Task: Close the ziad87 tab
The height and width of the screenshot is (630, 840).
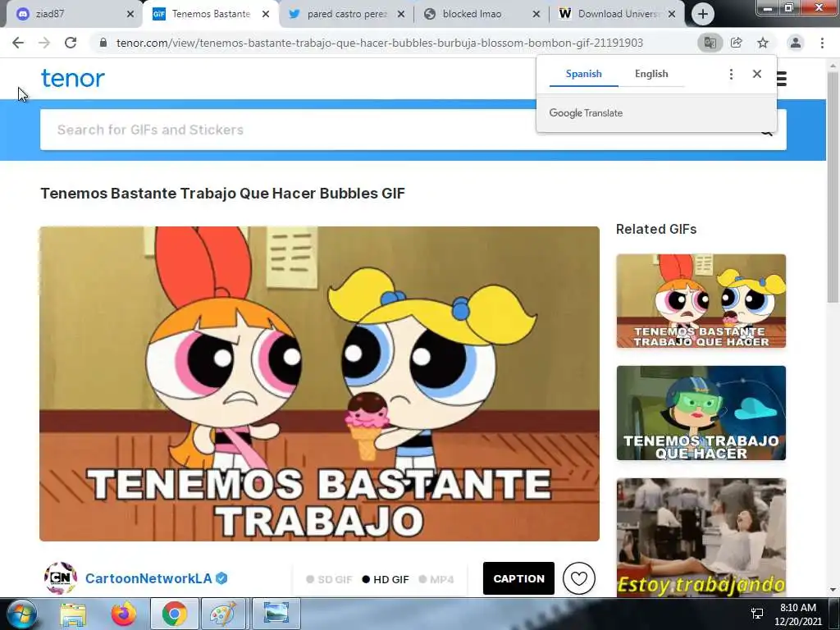Action: [x=130, y=15]
